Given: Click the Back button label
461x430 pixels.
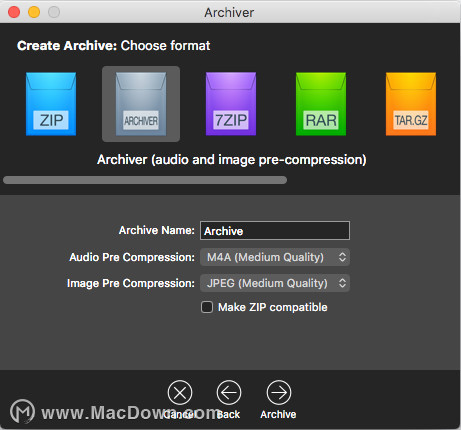Looking at the screenshot, I should 228,414.
